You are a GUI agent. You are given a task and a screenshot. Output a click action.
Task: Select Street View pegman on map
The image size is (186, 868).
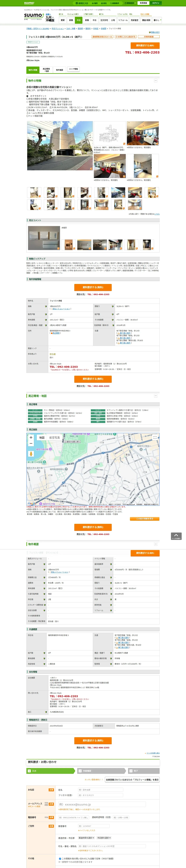tap(31, 454)
